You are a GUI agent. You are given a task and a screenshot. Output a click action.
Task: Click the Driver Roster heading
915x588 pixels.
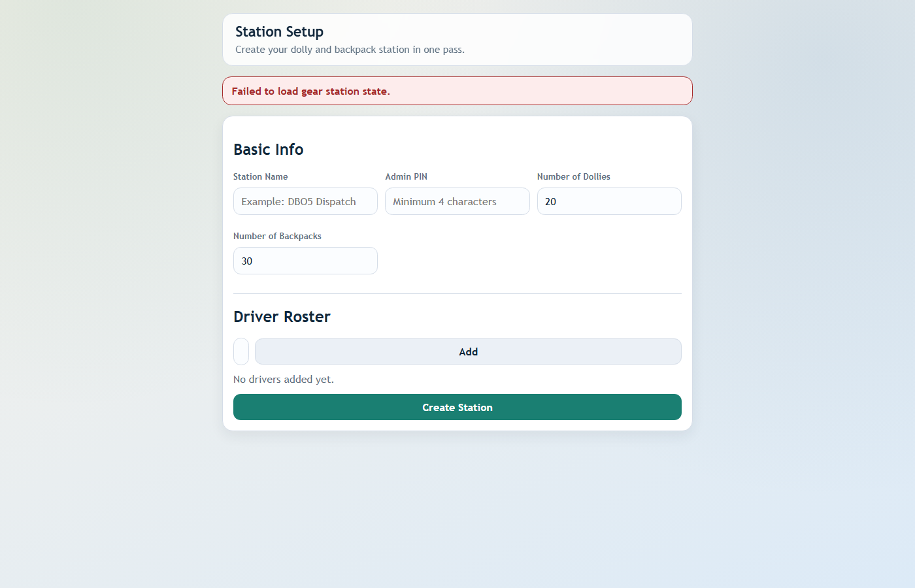pos(282,316)
